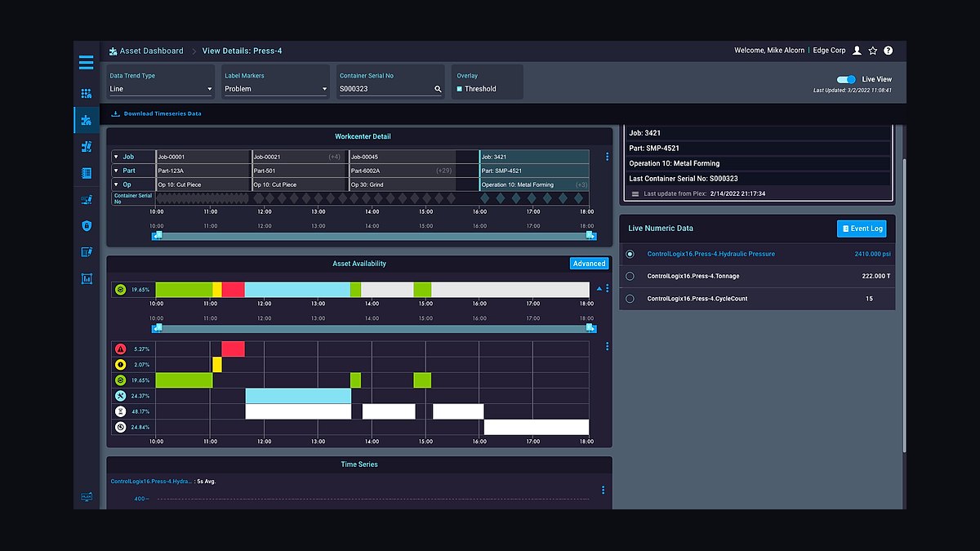Select the Asset Dashboard sidebar icon
This screenshot has height=551, width=980.
click(86, 120)
